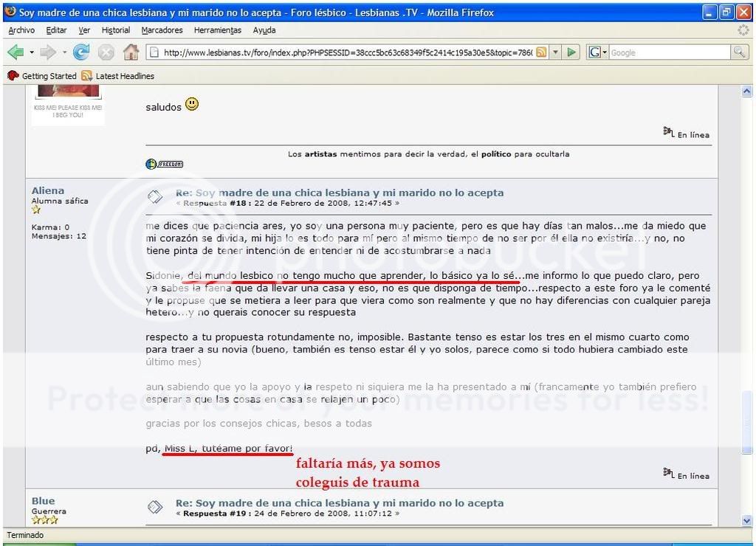Click the search magnifier icon
The image size is (756, 546).
pyautogui.click(x=739, y=52)
